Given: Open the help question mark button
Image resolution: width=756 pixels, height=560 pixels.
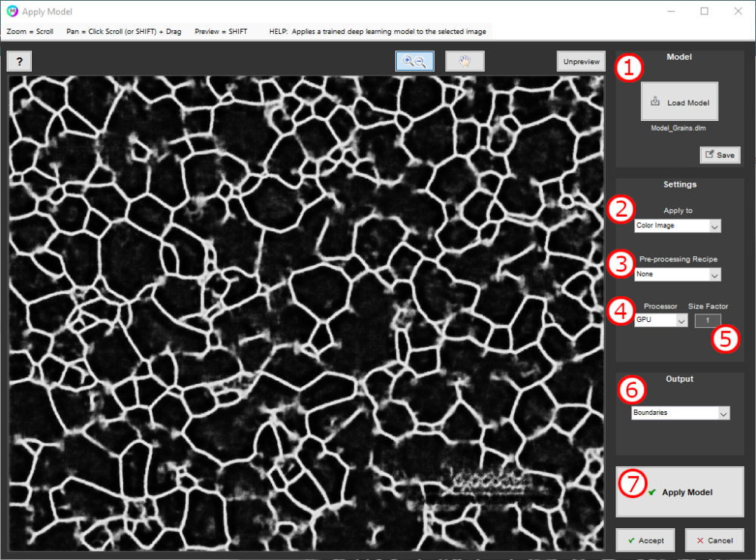Looking at the screenshot, I should (20, 62).
